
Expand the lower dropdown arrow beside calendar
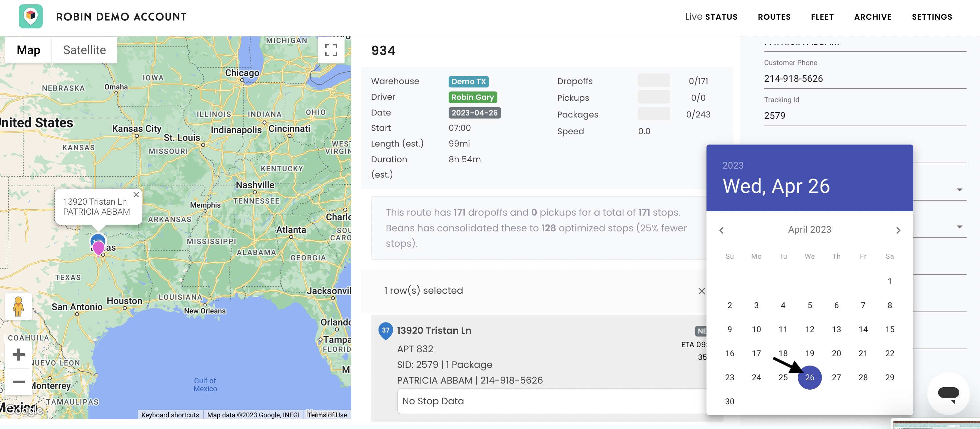(x=959, y=226)
